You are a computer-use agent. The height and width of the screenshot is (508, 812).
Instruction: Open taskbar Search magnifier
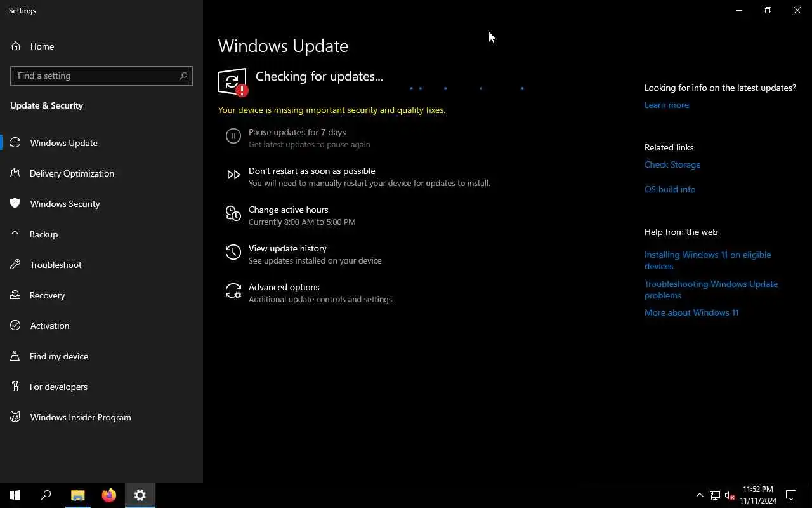click(46, 495)
